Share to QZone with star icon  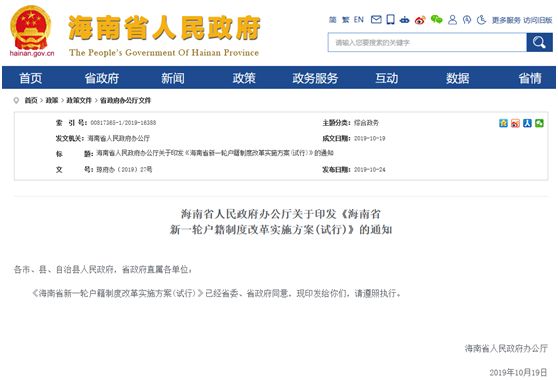click(x=503, y=123)
